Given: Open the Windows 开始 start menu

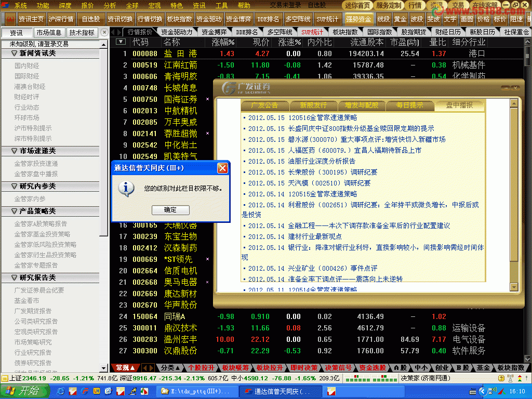Looking at the screenshot, I should pos(24,391).
